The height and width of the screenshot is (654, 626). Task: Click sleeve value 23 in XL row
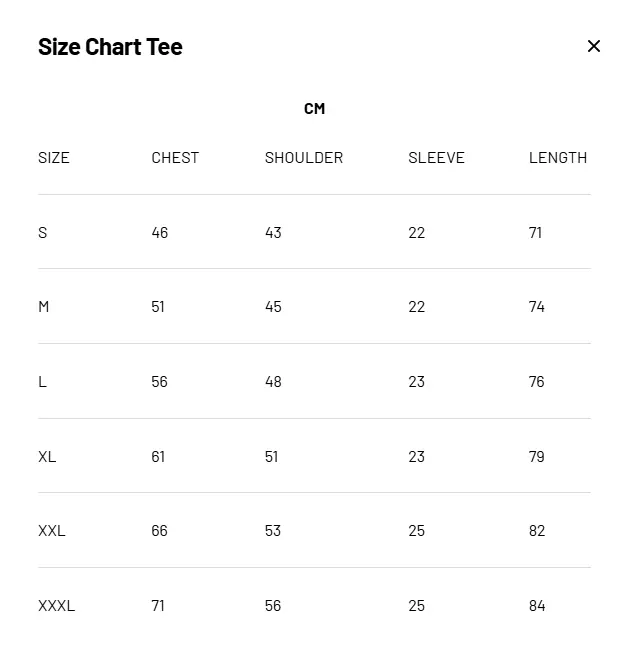click(417, 456)
